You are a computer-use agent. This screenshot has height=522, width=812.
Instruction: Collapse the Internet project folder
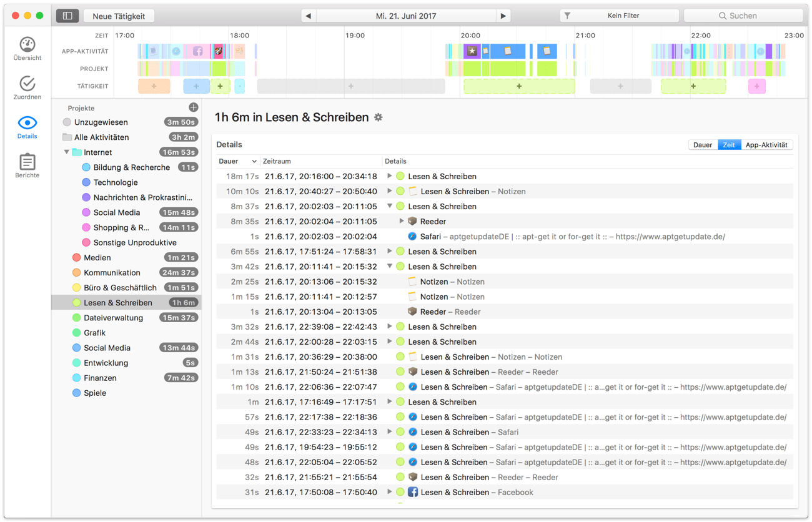click(x=67, y=152)
